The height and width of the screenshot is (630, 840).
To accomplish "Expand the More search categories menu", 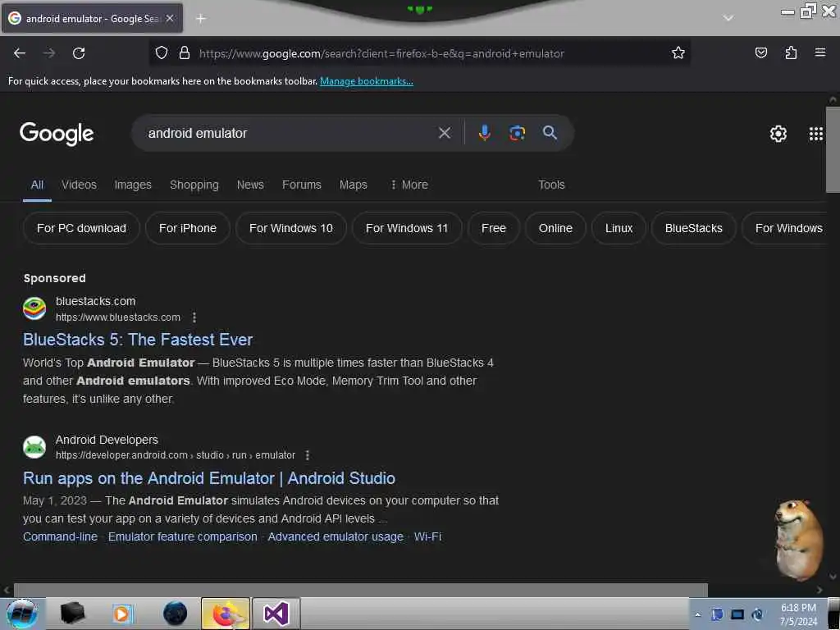I will tap(409, 185).
